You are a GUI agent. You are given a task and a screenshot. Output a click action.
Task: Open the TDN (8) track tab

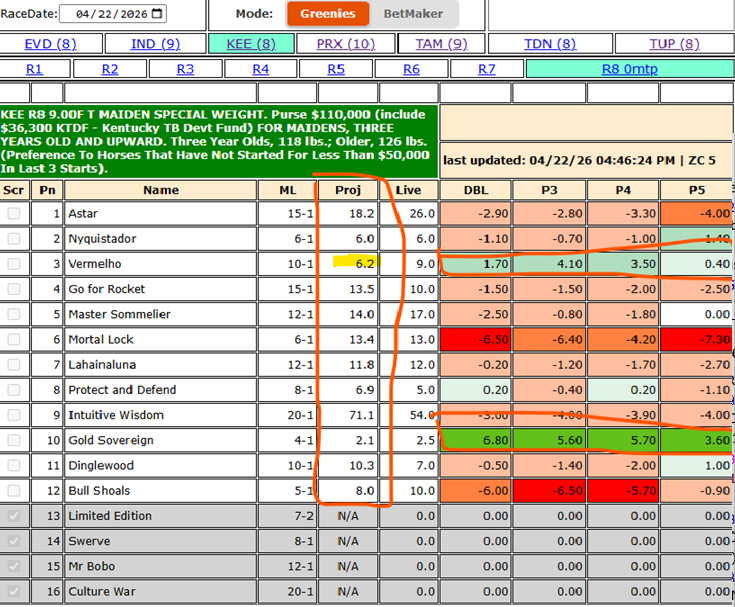coord(550,44)
